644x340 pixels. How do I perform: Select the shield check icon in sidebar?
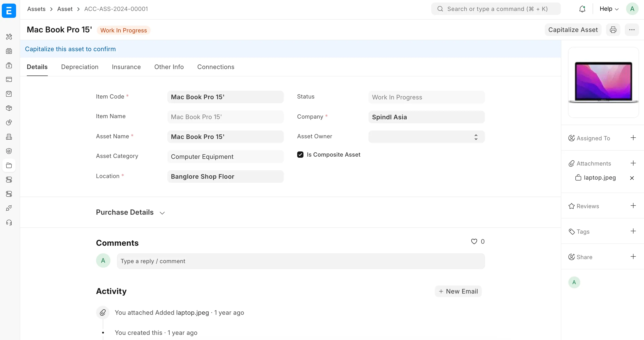[9, 151]
